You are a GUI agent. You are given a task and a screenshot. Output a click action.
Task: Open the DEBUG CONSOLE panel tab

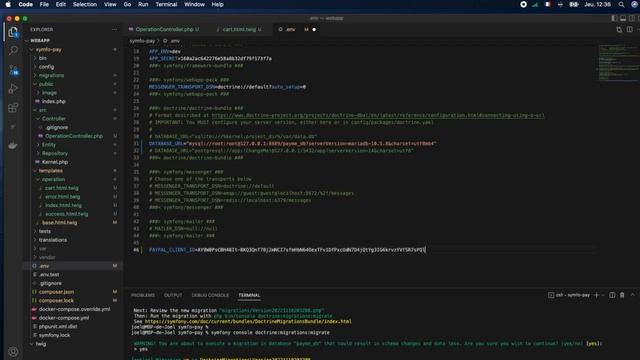pos(210,295)
